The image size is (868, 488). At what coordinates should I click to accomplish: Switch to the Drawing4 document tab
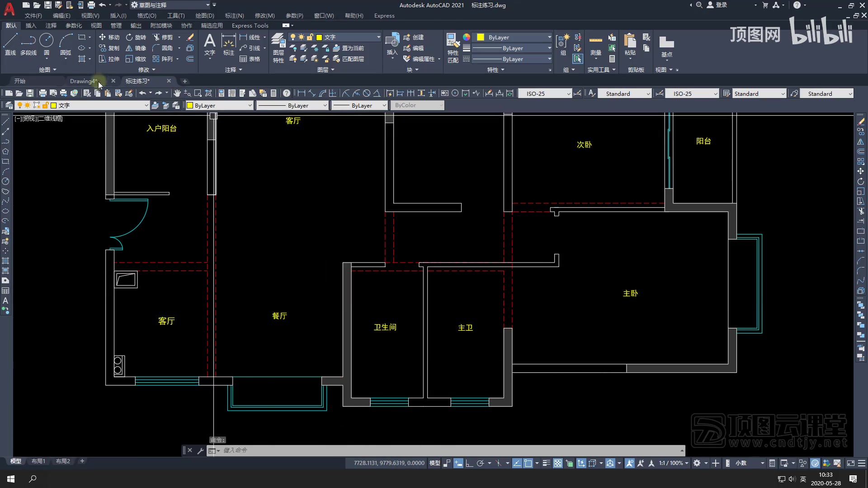pos(83,81)
